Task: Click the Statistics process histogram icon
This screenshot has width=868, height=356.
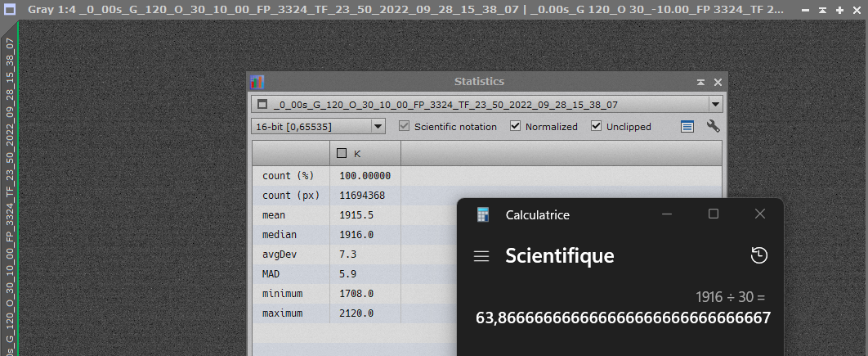Action: coord(257,82)
